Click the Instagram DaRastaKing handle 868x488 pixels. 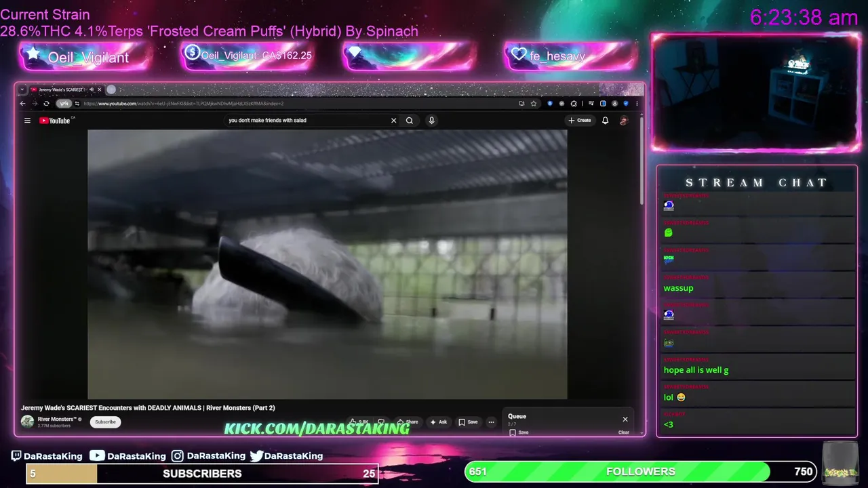(208, 456)
